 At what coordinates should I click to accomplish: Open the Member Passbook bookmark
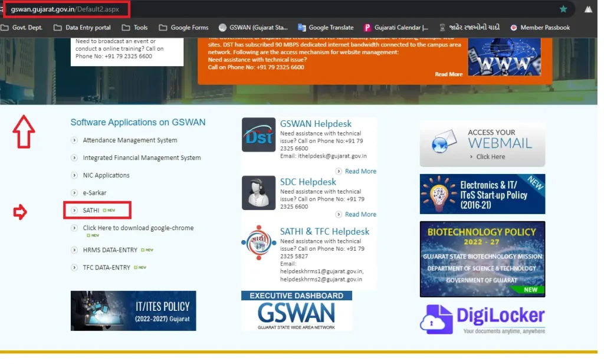(x=540, y=27)
